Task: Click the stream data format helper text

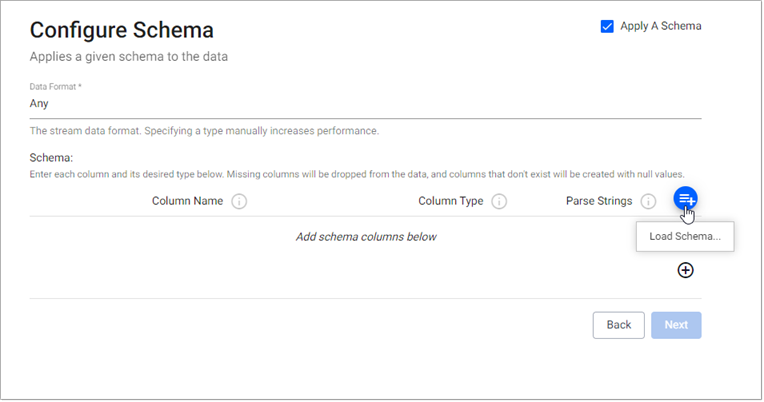Action: click(204, 131)
